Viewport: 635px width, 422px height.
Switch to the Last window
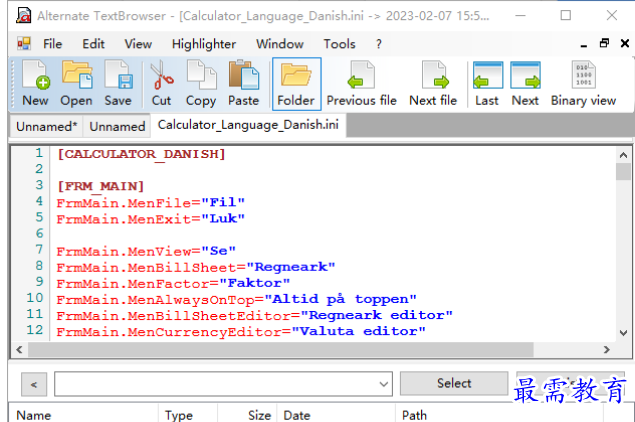tap(487, 84)
